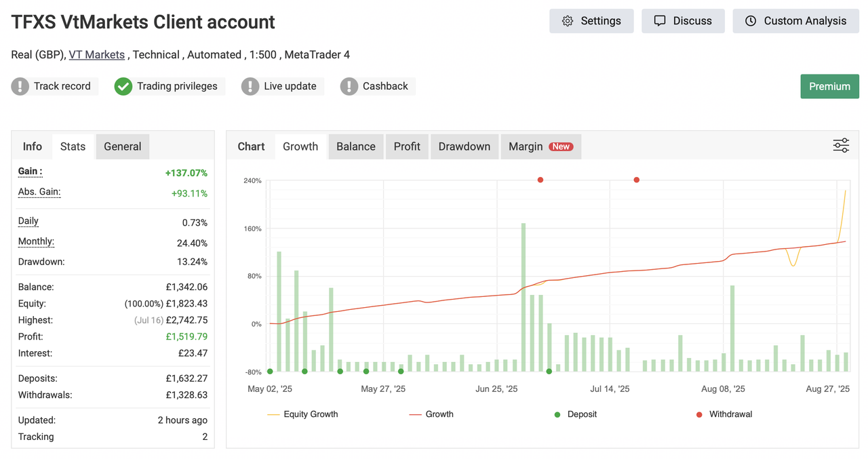Click the Cashback exclamation status icon
Screen dimensions: 868x459
[x=349, y=86]
